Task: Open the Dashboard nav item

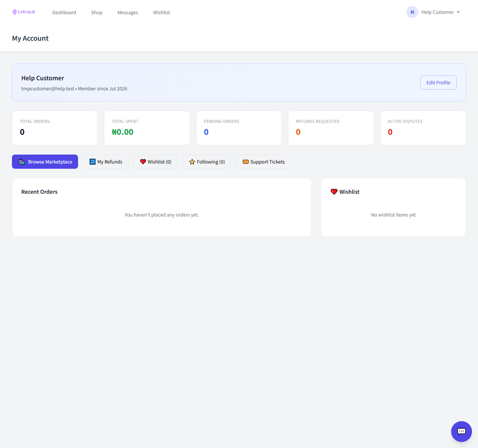Action: 64,12
